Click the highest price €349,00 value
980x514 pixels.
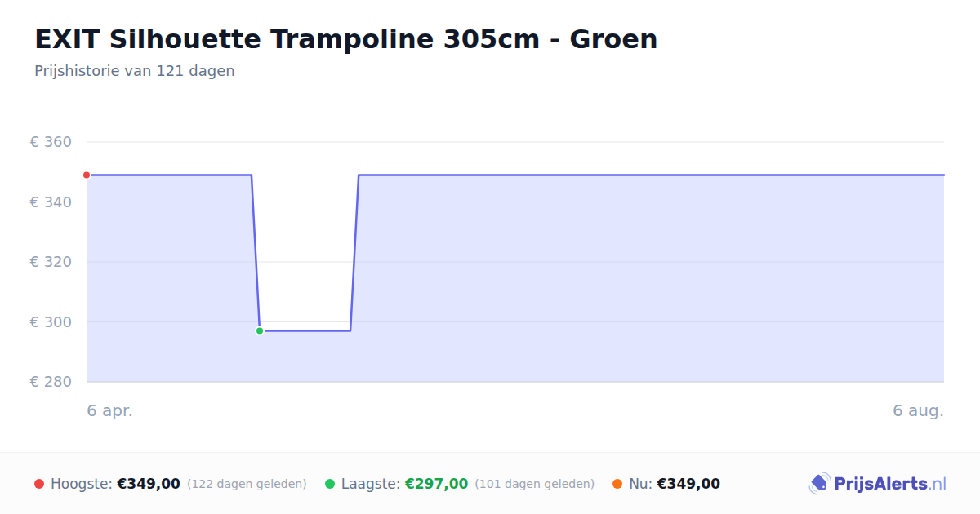click(x=149, y=484)
